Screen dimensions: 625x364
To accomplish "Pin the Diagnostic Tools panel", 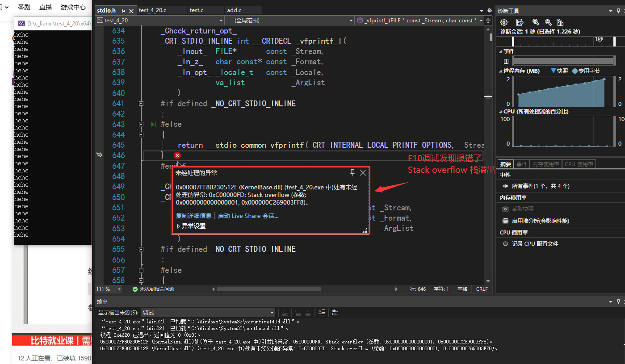I will coord(618,11).
